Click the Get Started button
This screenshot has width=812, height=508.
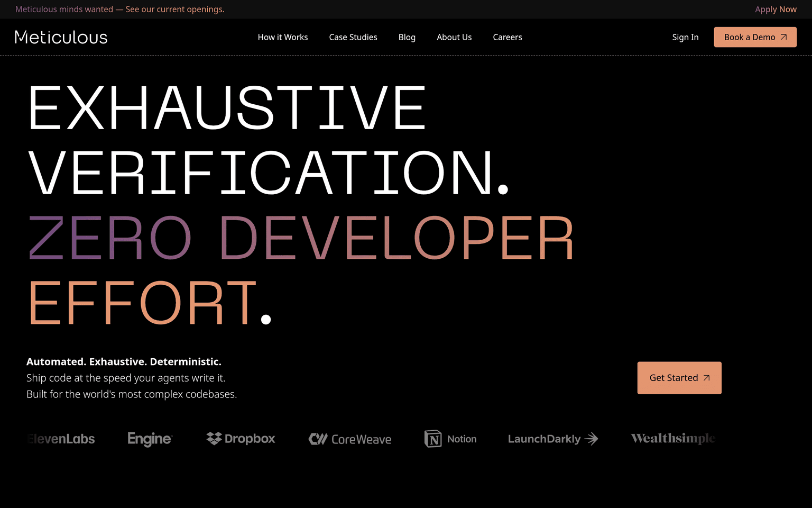click(x=679, y=378)
